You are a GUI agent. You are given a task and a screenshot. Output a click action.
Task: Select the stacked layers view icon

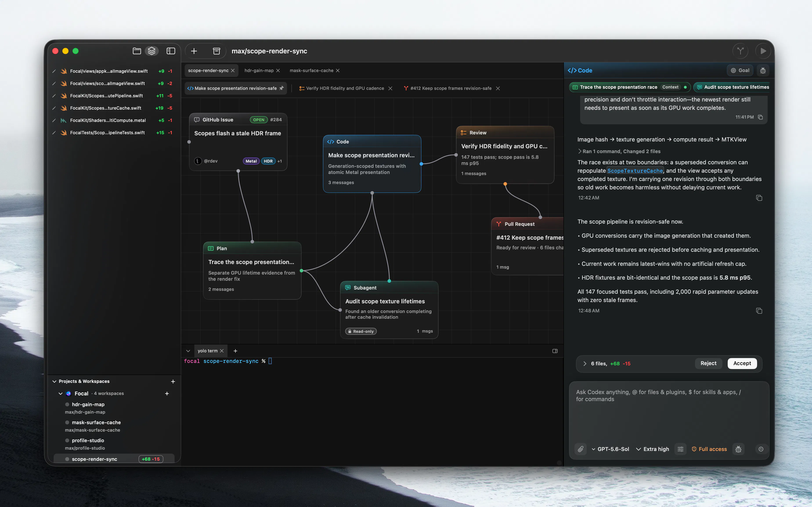[x=152, y=51]
